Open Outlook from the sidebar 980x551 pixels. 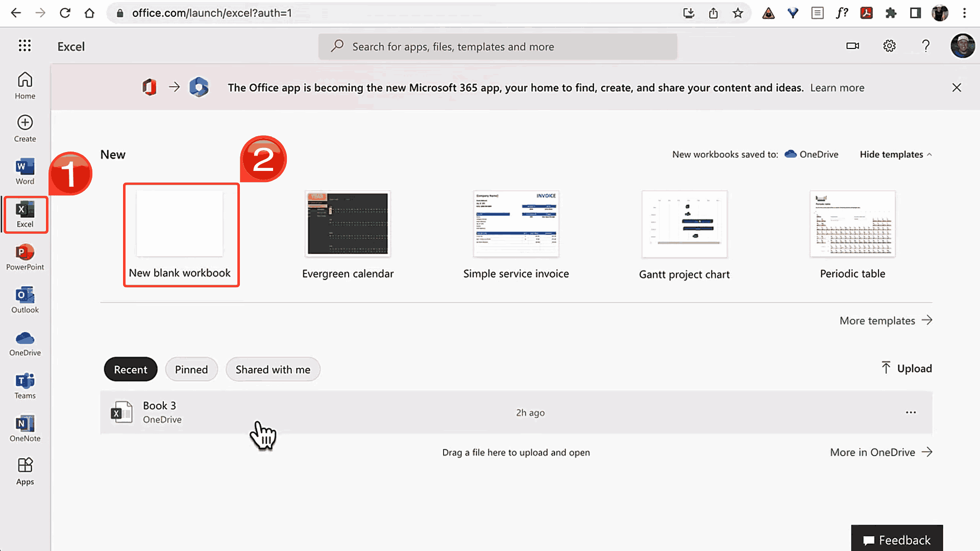click(x=25, y=300)
